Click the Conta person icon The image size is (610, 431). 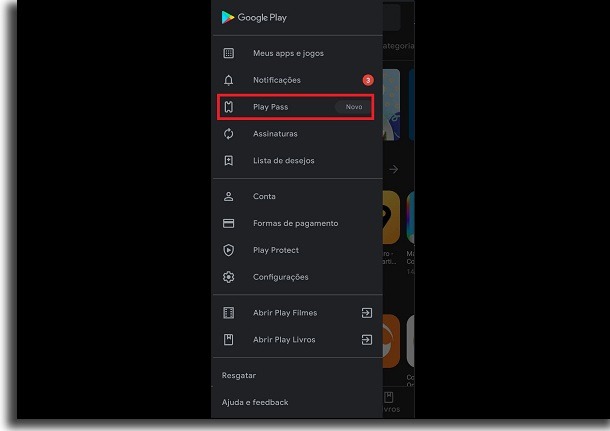coord(229,196)
